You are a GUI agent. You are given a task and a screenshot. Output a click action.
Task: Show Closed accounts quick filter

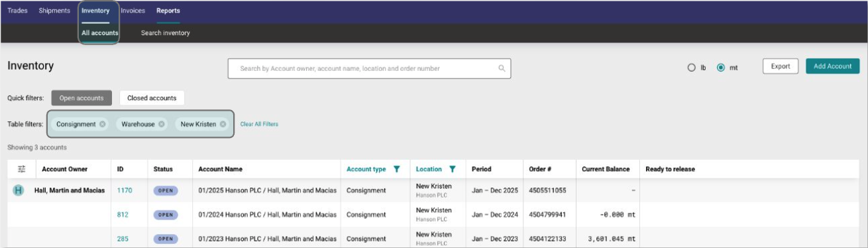(x=152, y=98)
